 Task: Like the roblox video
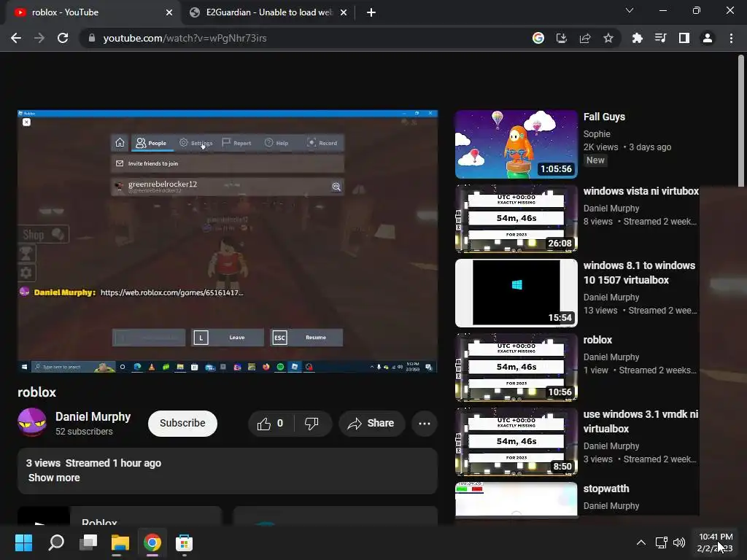(270, 424)
